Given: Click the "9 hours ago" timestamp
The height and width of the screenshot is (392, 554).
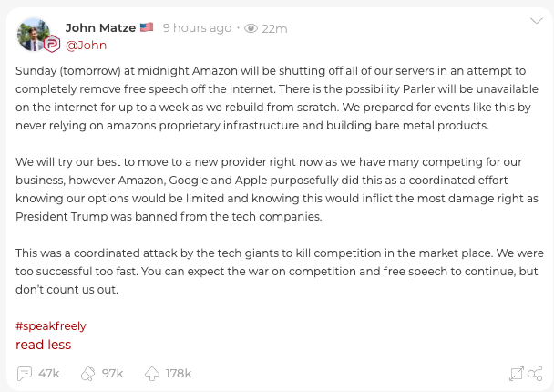Looking at the screenshot, I should [197, 28].
